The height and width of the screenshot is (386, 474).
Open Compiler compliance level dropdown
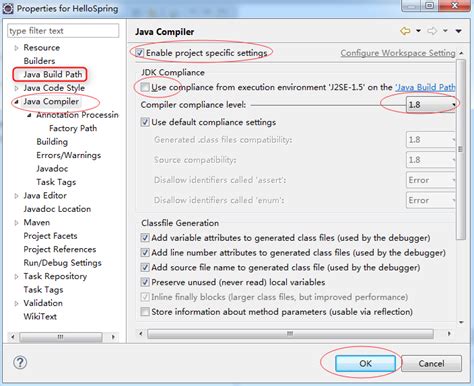(x=431, y=105)
